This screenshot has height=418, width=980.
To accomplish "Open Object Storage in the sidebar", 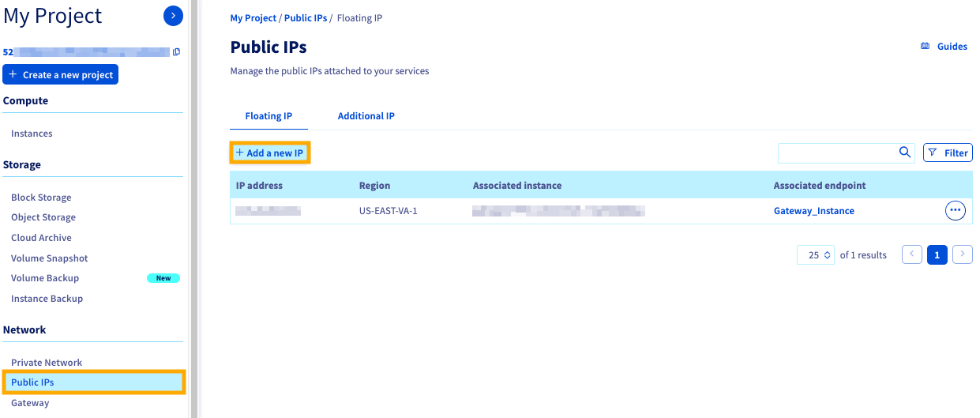I will 43,217.
